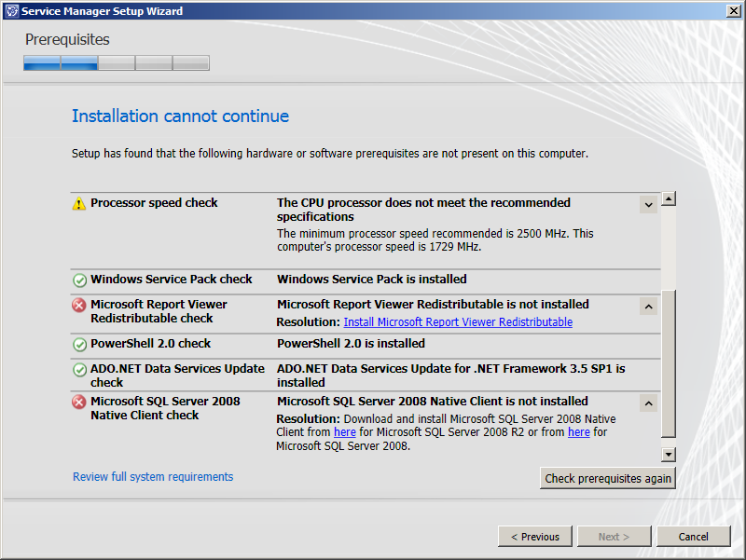
Task: Click the prerequisites list scroll down arrow
Action: (x=669, y=455)
